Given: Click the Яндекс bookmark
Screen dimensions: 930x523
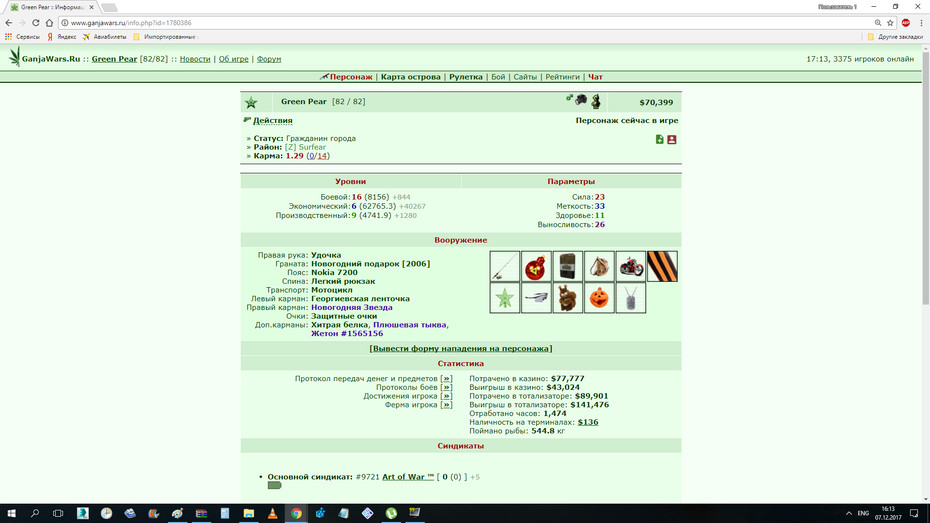Looking at the screenshot, I should (61, 37).
